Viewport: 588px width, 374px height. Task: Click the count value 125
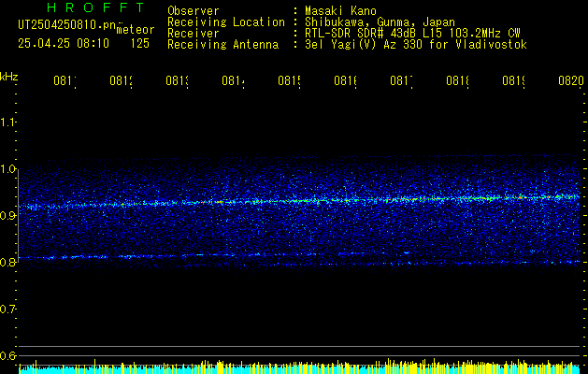(140, 44)
